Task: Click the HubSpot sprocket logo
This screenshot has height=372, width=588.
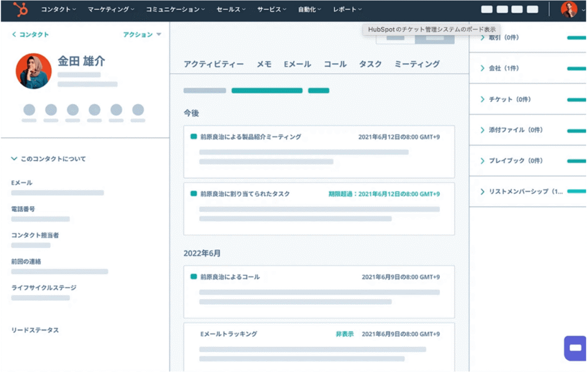Action: click(20, 10)
